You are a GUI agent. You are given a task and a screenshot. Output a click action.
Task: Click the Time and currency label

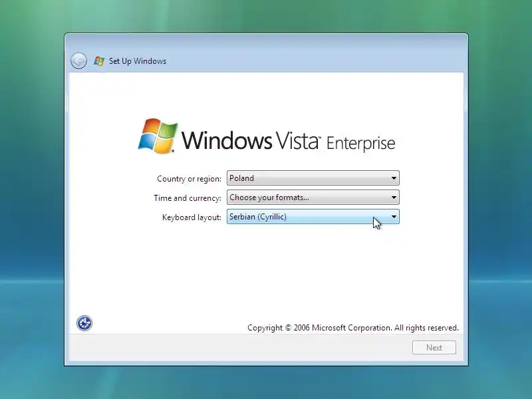188,198
